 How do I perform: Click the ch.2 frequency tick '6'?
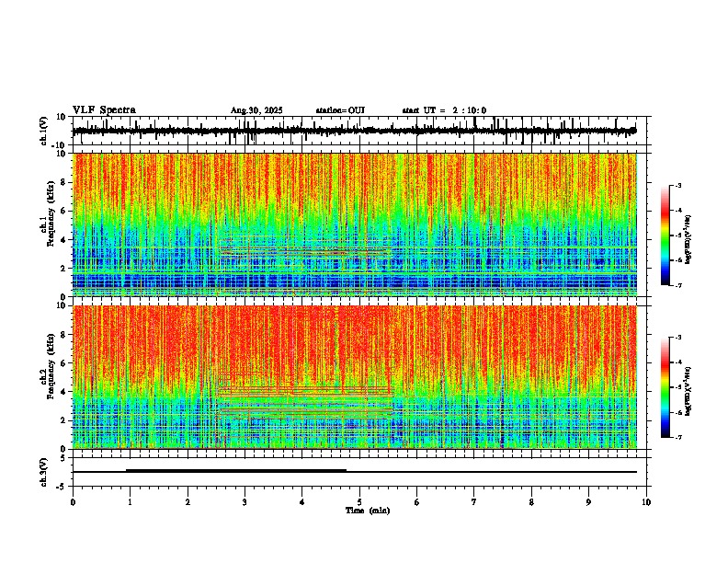[x=63, y=363]
